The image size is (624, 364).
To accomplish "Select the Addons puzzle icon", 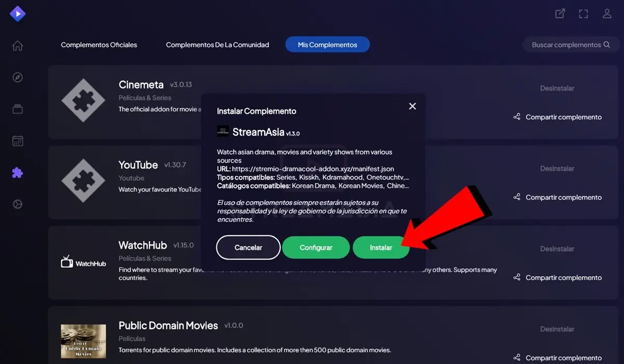I will coord(18,173).
